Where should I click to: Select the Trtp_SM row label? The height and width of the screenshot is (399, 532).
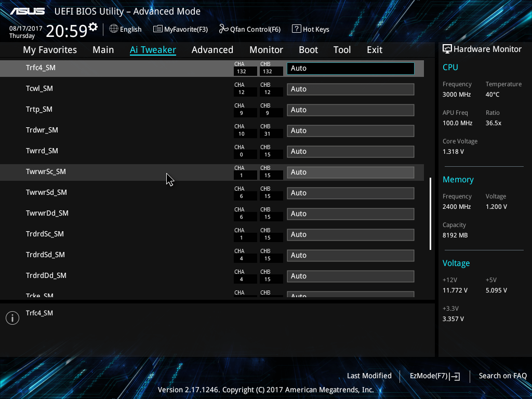point(39,109)
